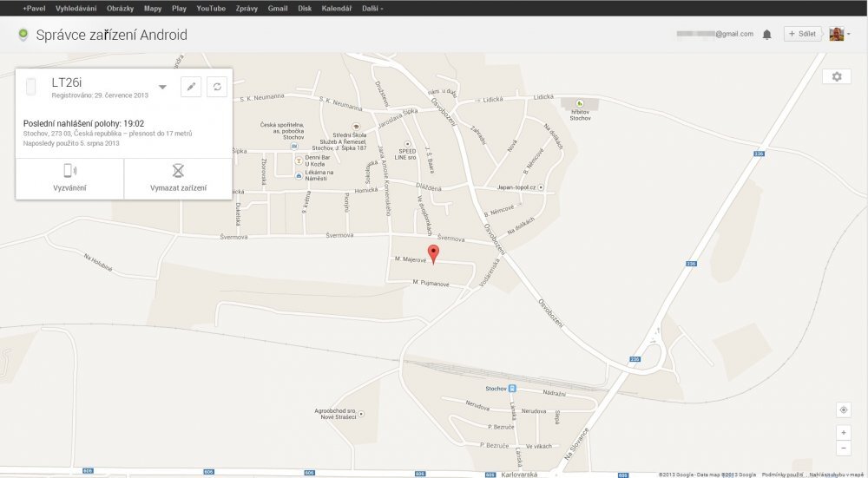
Task: Click the Lékárna na Náměstí marker
Action: [x=299, y=175]
